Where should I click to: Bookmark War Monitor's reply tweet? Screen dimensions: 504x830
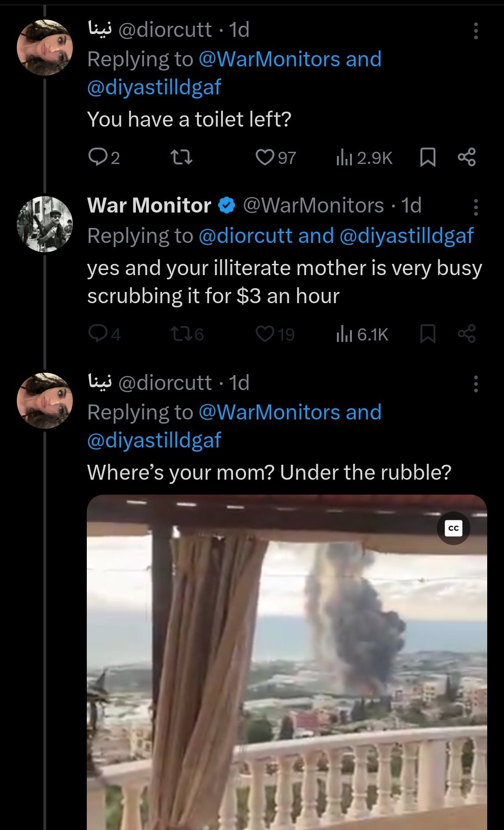click(x=427, y=334)
